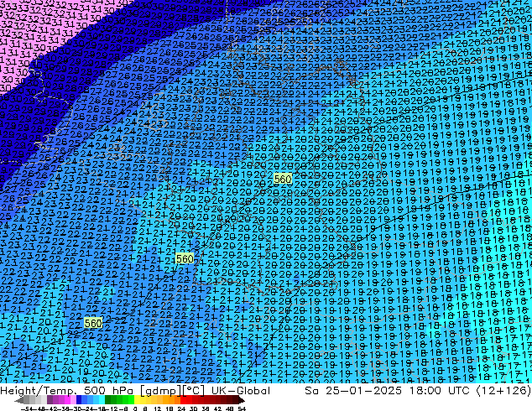Click the gray left arrow of colorbar

pos(19,401)
